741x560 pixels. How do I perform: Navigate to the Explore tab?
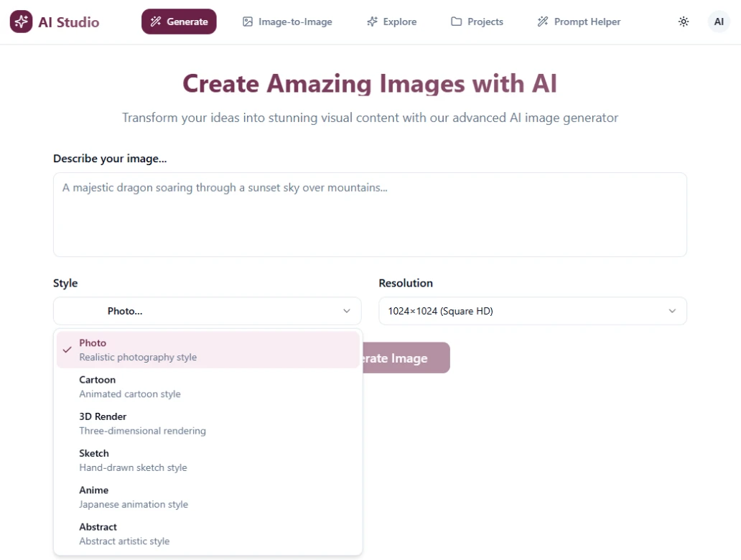391,22
